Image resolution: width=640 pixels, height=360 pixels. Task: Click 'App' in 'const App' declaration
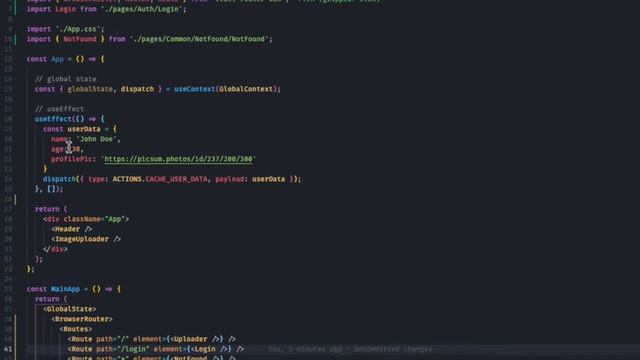57,59
